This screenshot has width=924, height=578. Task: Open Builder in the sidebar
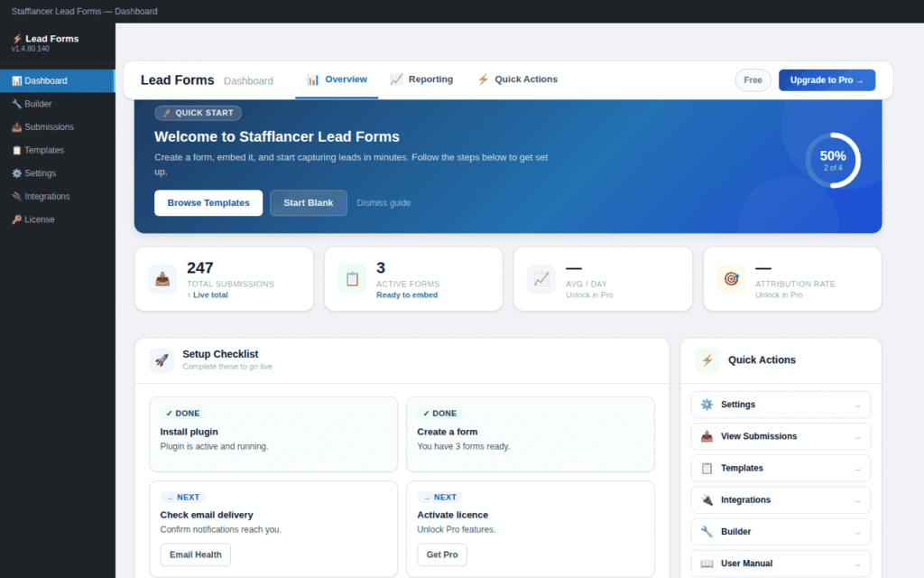click(57, 104)
